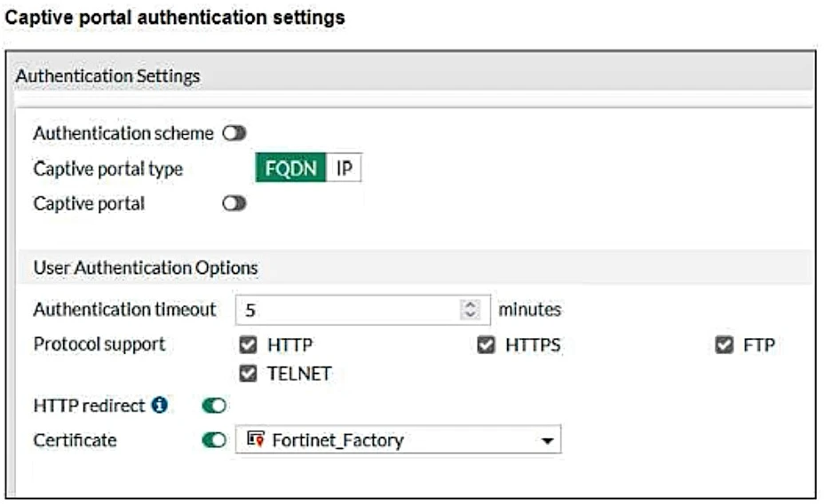824x504 pixels.
Task: Deselect the FTP protocol checkbox
Action: point(724,345)
